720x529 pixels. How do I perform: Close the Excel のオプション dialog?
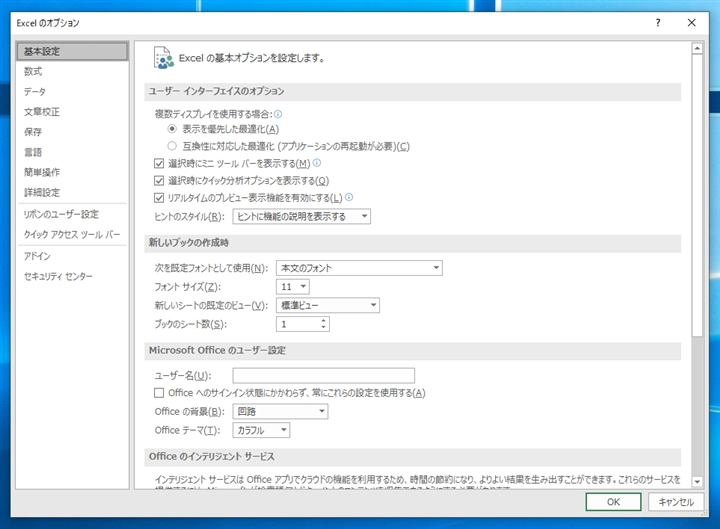[x=692, y=23]
